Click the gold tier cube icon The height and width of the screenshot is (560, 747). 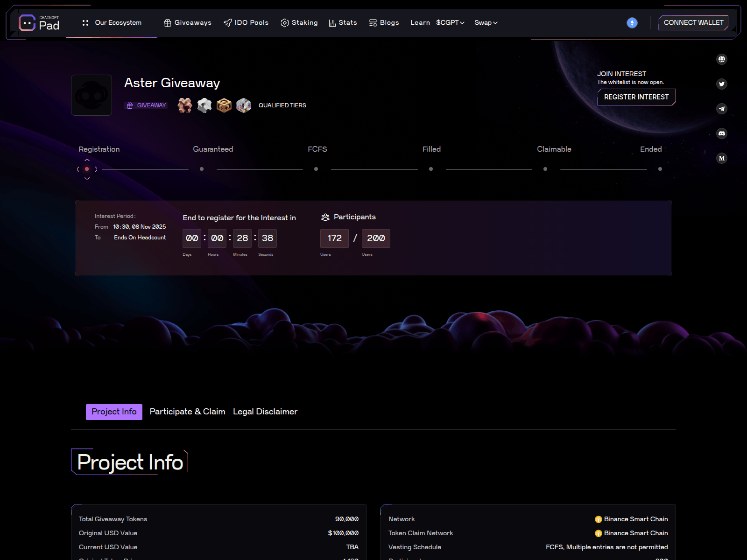tap(224, 105)
